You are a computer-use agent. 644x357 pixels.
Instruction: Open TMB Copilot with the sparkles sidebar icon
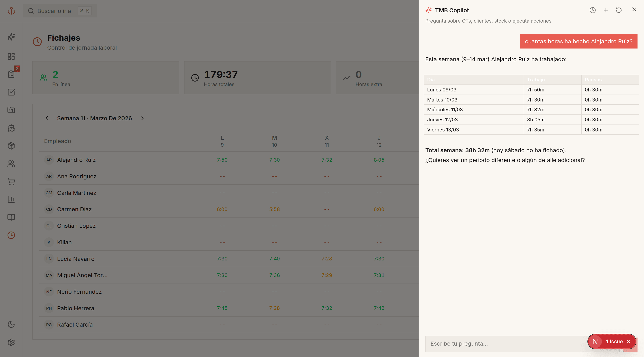[x=11, y=37]
